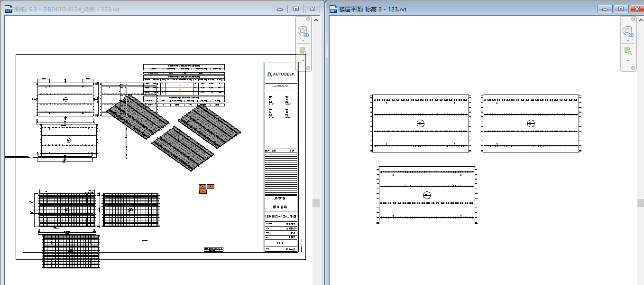Image resolution: width=644 pixels, height=285 pixels.
Task: Open navigation bar customize menu in S.3 view
Action: [308, 68]
